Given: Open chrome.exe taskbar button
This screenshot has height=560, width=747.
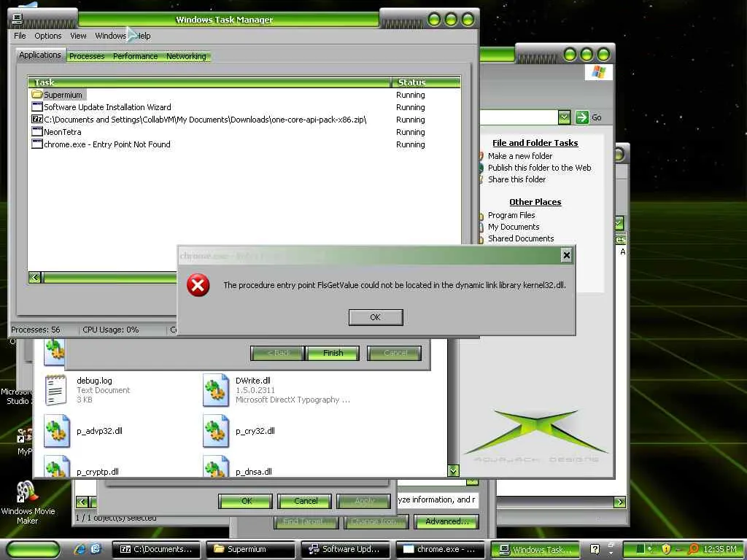Looking at the screenshot, I should (x=440, y=549).
